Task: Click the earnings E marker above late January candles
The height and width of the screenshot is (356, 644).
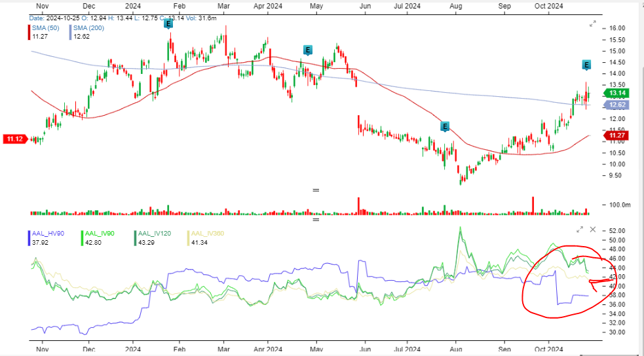Action: 168,24
